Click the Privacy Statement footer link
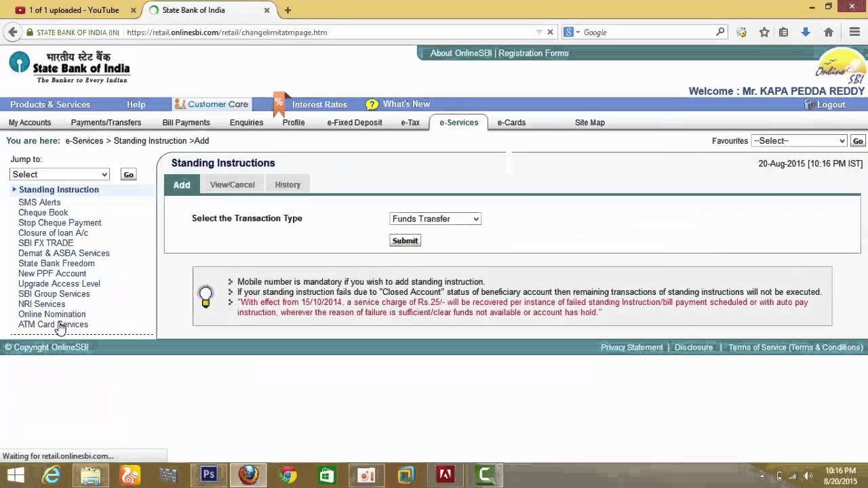868x488 pixels. (632, 347)
